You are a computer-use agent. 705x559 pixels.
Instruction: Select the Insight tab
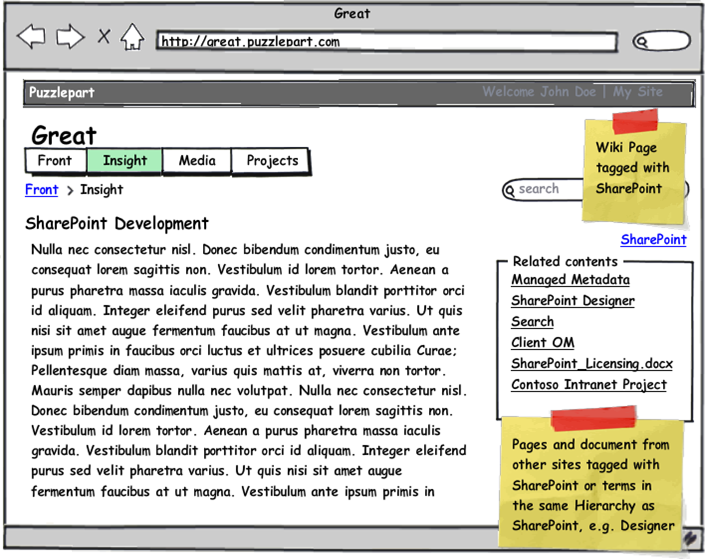[125, 161]
